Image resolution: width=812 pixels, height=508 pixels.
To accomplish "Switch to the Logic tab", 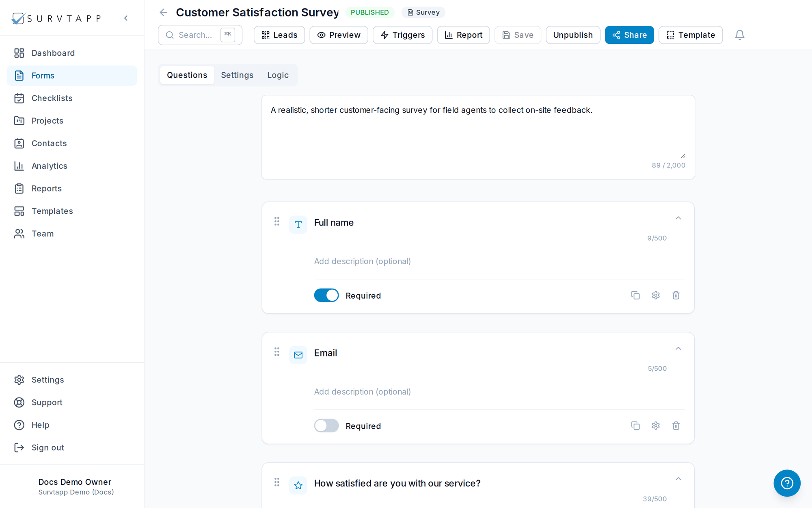I will coord(278,75).
